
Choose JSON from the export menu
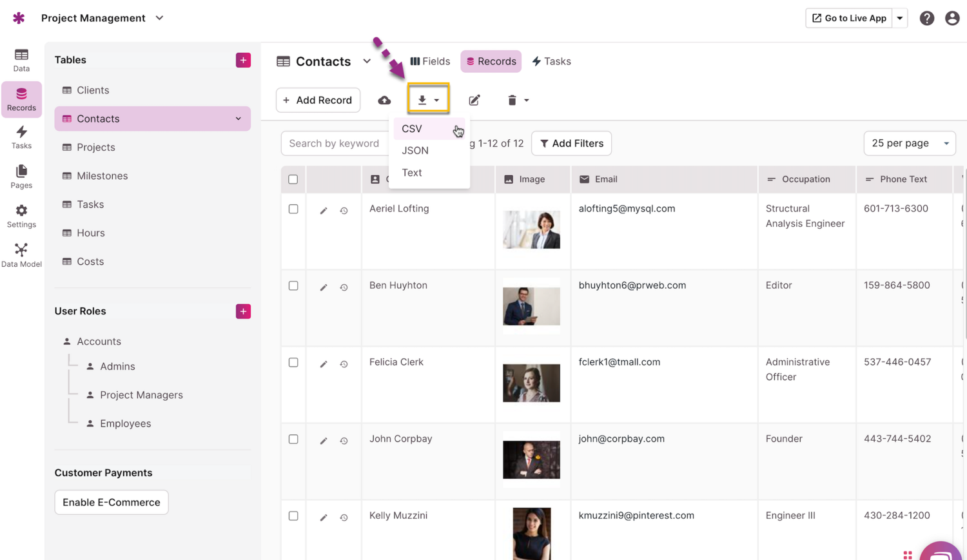(415, 151)
